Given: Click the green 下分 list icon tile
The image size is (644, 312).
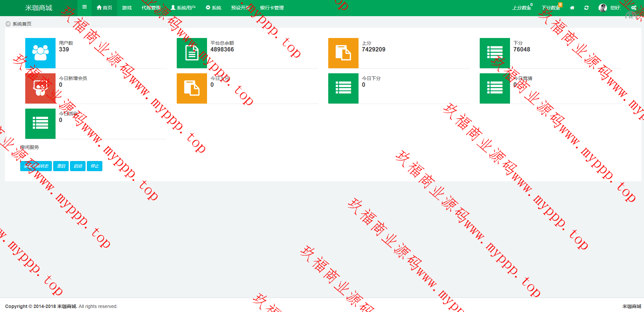Looking at the screenshot, I should pyautogui.click(x=495, y=53).
